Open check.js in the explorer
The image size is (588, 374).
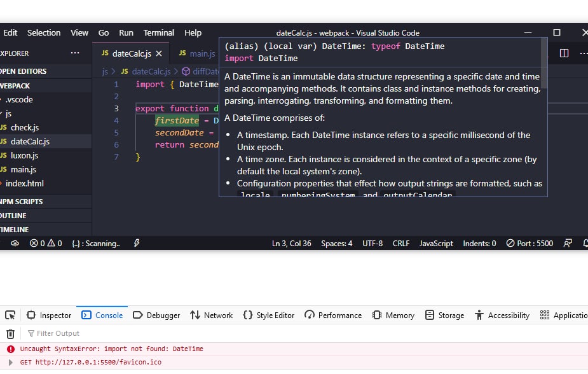pos(46,128)
